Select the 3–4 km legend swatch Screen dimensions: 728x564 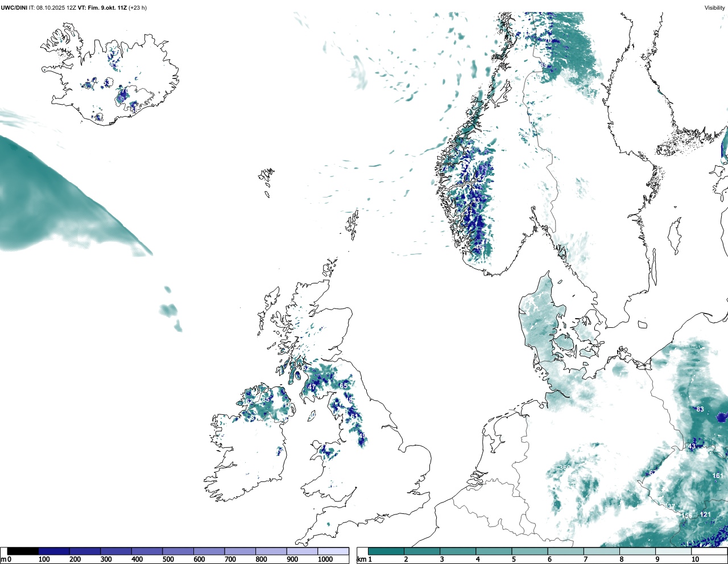click(458, 551)
